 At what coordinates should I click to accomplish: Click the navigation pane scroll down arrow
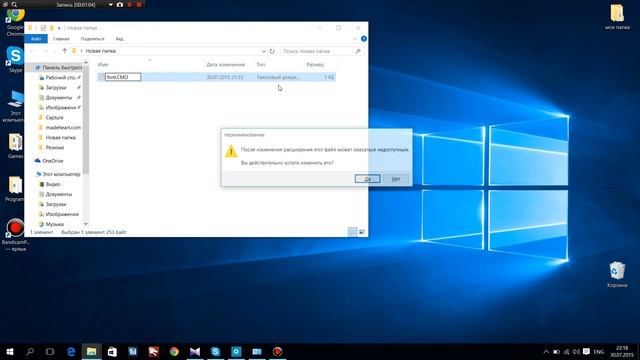click(86, 224)
